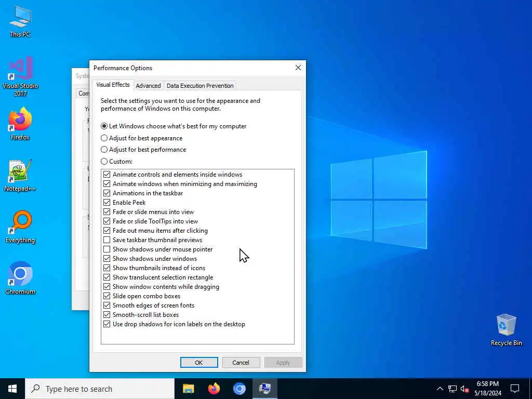Image resolution: width=532 pixels, height=399 pixels.
Task: Uncheck Slide open combo boxes
Action: click(107, 296)
